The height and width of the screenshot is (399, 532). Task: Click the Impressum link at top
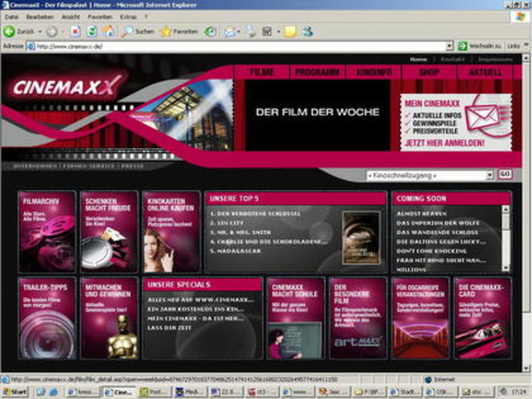coord(495,59)
